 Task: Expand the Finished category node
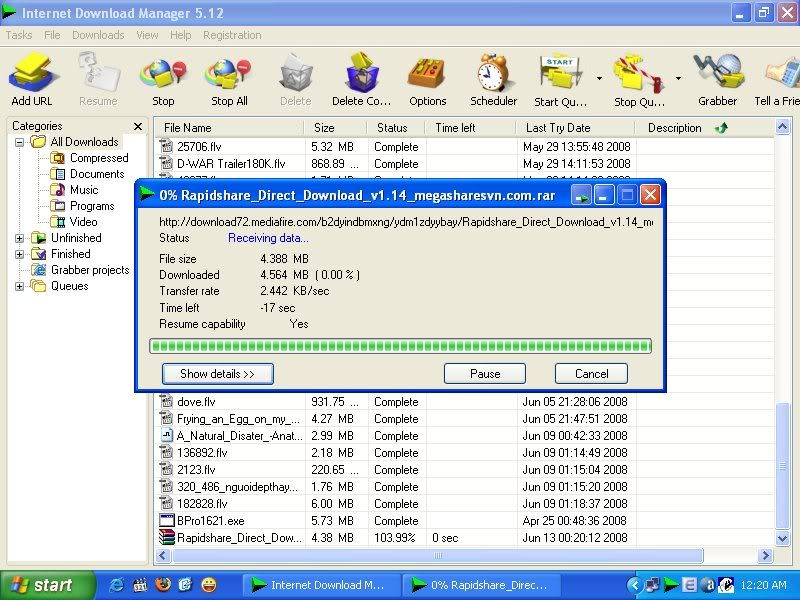19,254
